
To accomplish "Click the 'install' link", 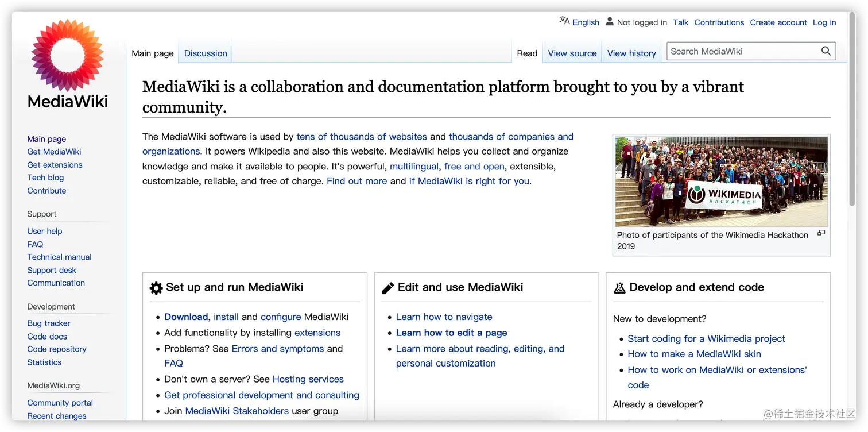I will click(226, 317).
